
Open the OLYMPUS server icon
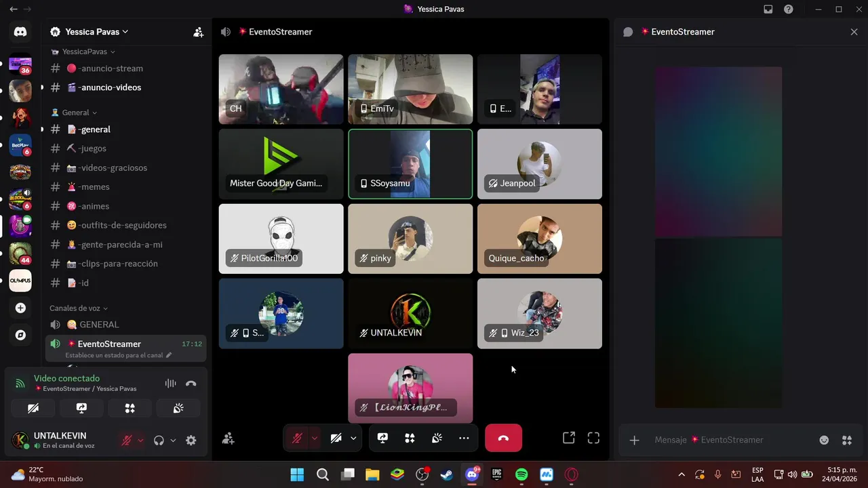(20, 281)
